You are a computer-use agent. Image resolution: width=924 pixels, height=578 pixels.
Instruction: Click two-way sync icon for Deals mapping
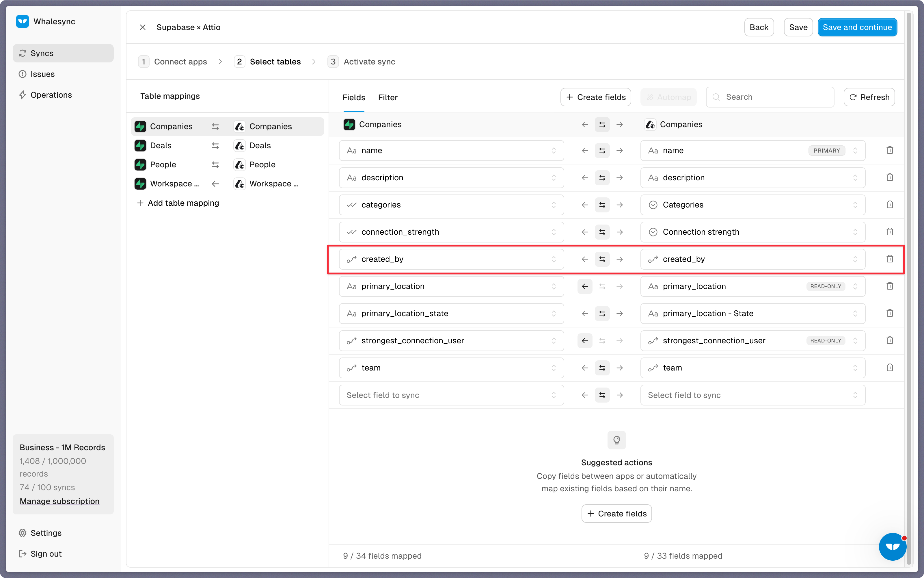pyautogui.click(x=215, y=146)
